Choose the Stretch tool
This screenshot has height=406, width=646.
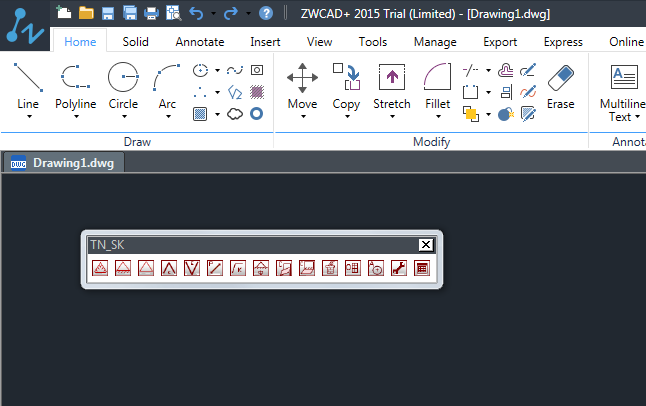click(x=391, y=79)
